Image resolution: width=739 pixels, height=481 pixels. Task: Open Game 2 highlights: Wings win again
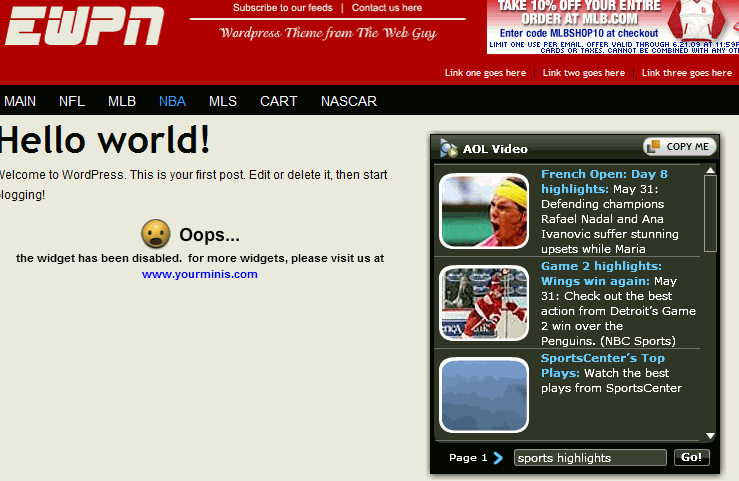coord(601,273)
